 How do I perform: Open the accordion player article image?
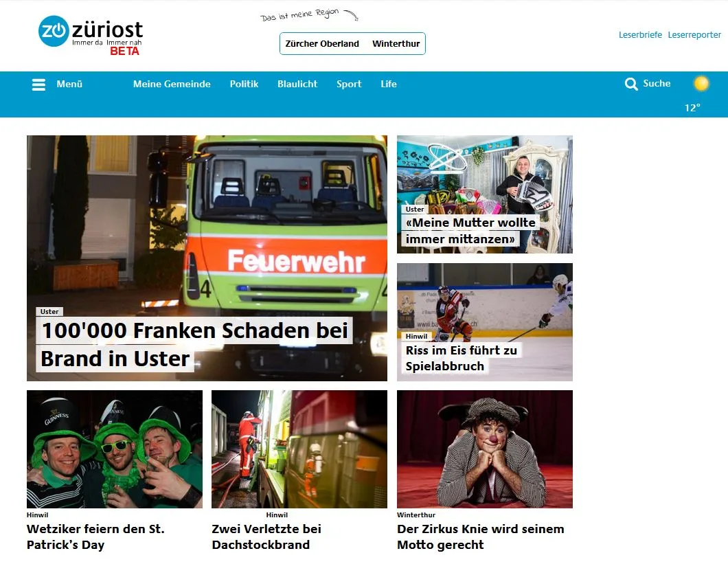[x=484, y=194]
